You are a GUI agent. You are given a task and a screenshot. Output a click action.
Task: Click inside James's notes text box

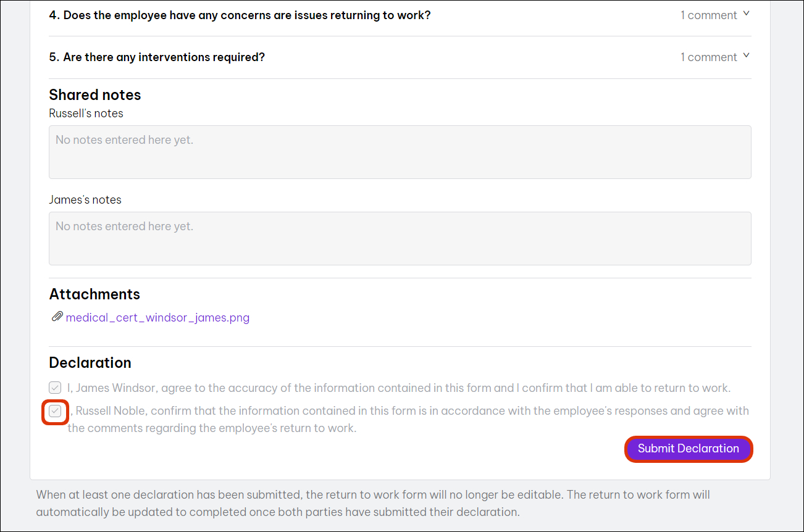[400, 239]
